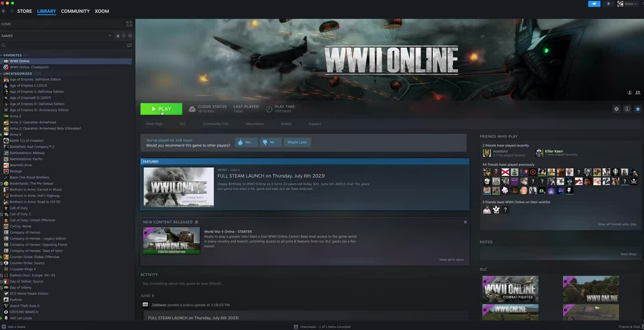Viewport: 644px width, 330px height.
Task: Open the Xoom account dropdown
Action: pyautogui.click(x=628, y=4)
